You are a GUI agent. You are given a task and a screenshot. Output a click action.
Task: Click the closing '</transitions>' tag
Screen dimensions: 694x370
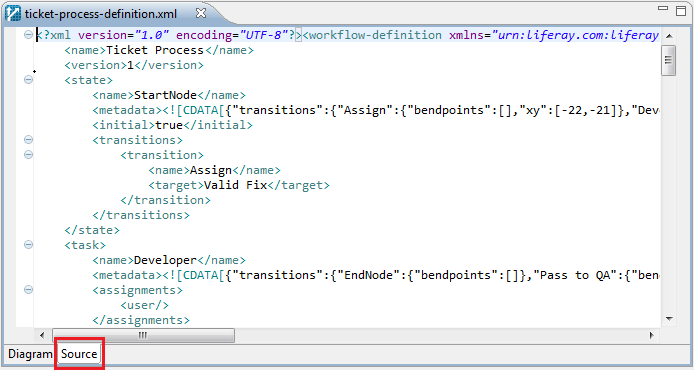click(141, 215)
